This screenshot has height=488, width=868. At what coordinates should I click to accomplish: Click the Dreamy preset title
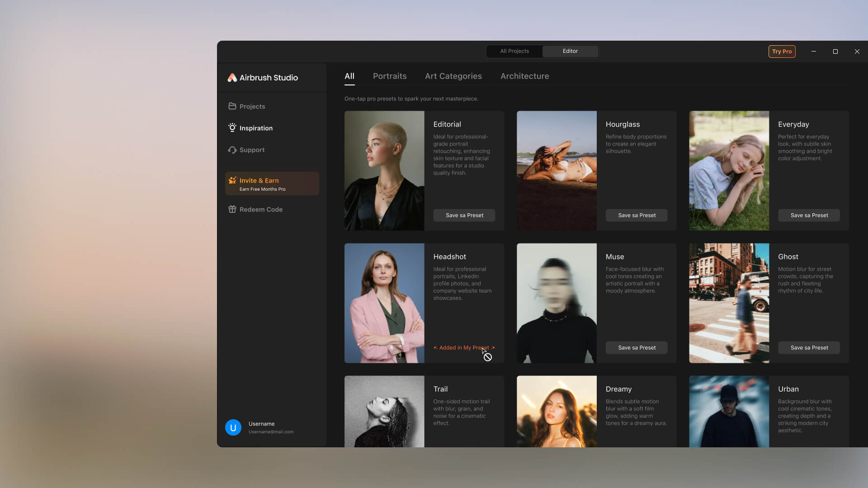coord(618,389)
